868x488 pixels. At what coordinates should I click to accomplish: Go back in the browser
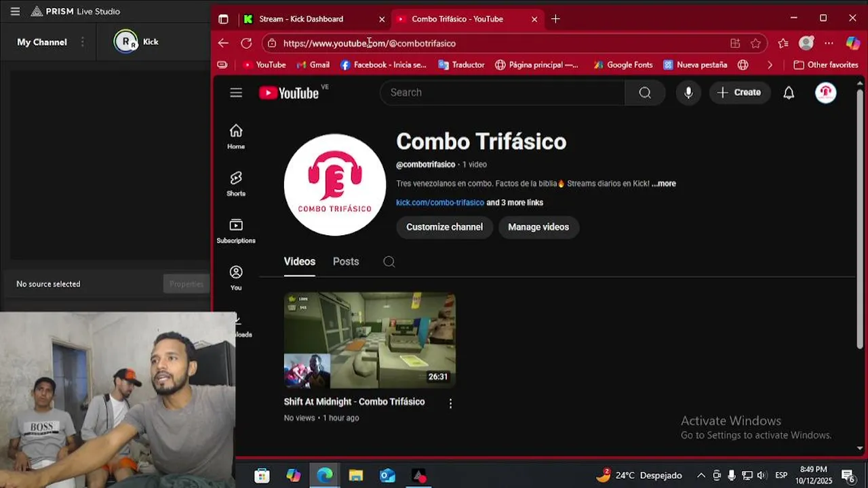[223, 43]
